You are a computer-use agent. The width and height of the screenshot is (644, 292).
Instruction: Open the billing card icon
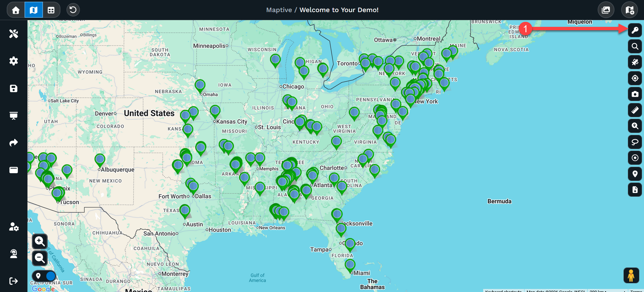tap(13, 170)
